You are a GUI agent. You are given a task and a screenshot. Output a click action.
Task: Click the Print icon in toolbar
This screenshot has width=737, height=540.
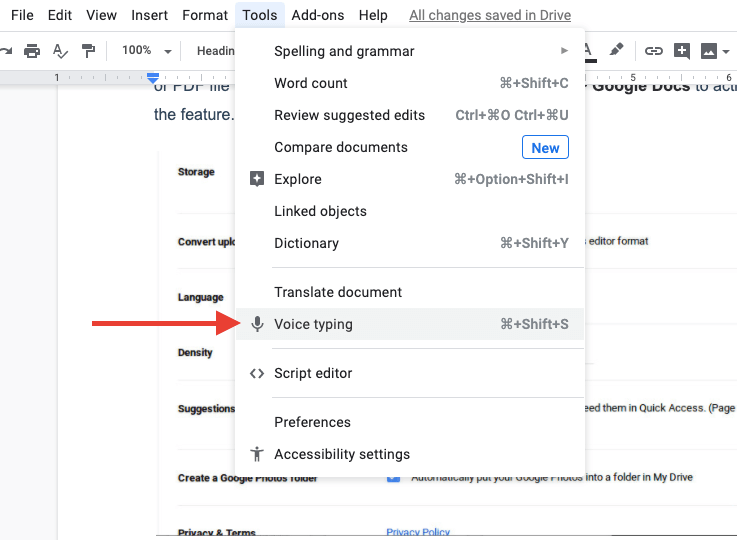[x=32, y=50]
